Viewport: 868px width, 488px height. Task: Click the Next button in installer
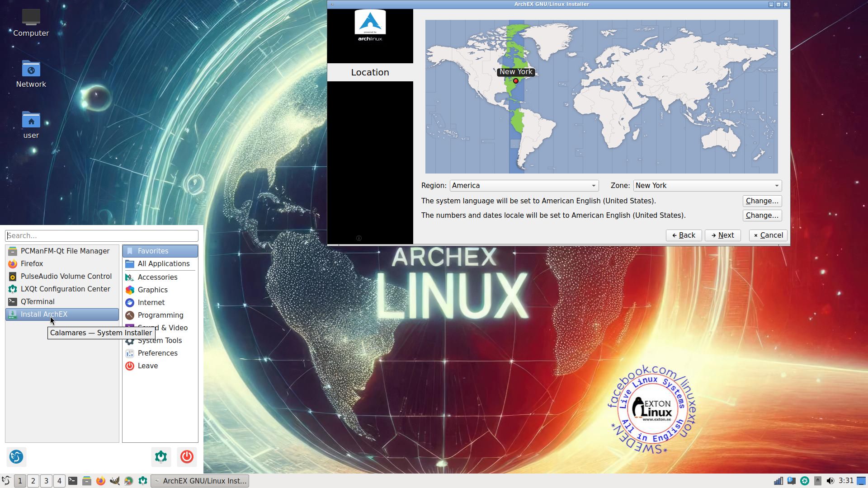(x=722, y=235)
